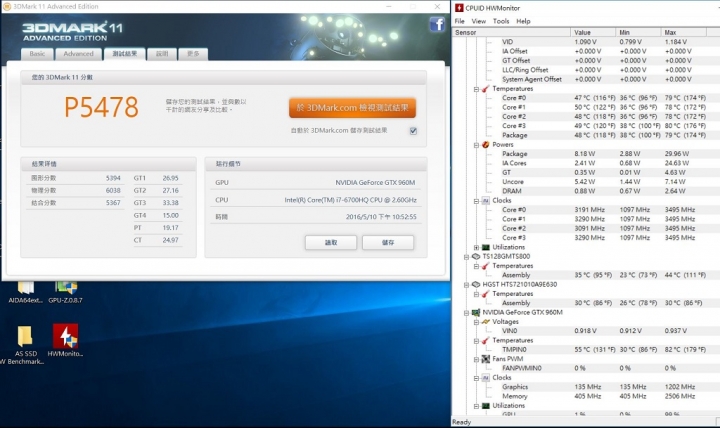Open the Help menu in HWMonitor
This screenshot has height=428, width=720.
(x=523, y=21)
